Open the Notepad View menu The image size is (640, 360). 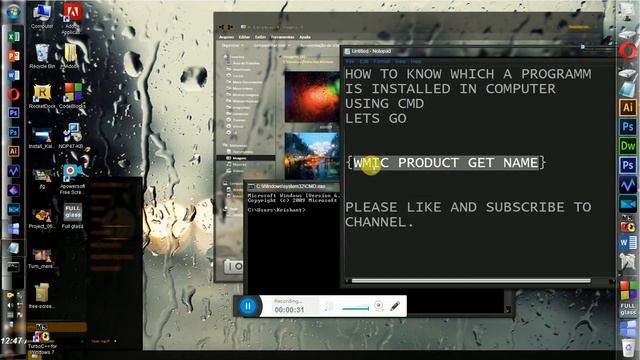coord(400,62)
